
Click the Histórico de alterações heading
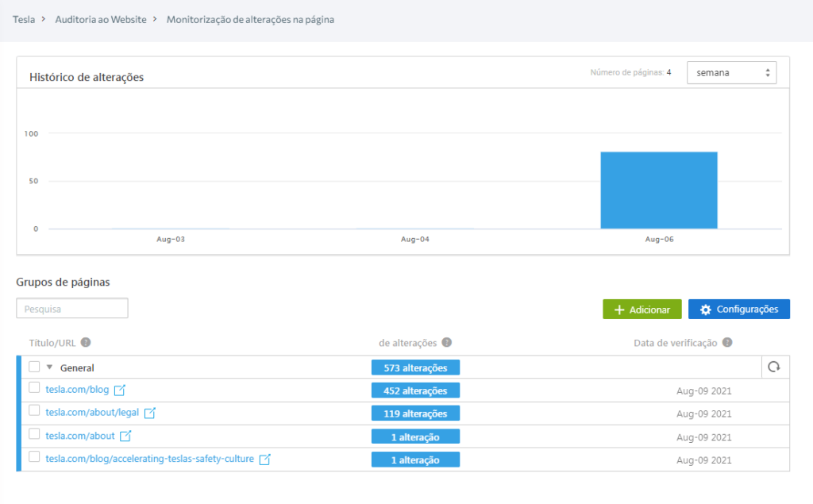[x=87, y=77]
